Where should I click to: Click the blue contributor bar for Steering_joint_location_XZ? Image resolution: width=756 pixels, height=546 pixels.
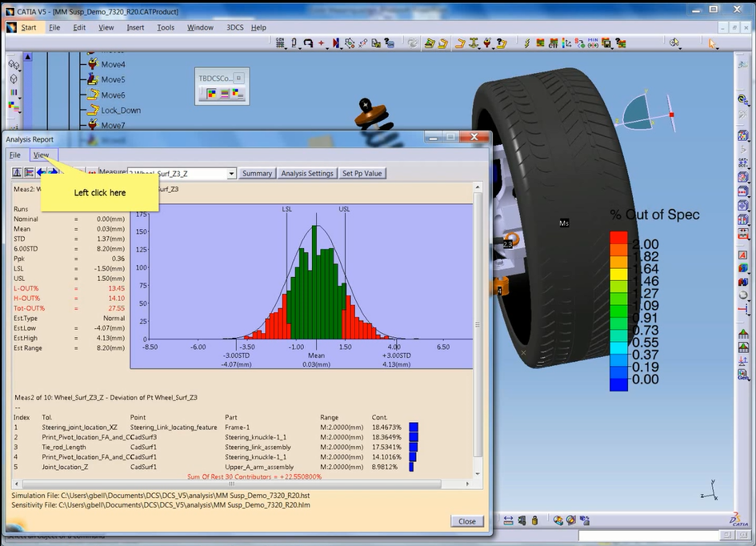pyautogui.click(x=414, y=428)
